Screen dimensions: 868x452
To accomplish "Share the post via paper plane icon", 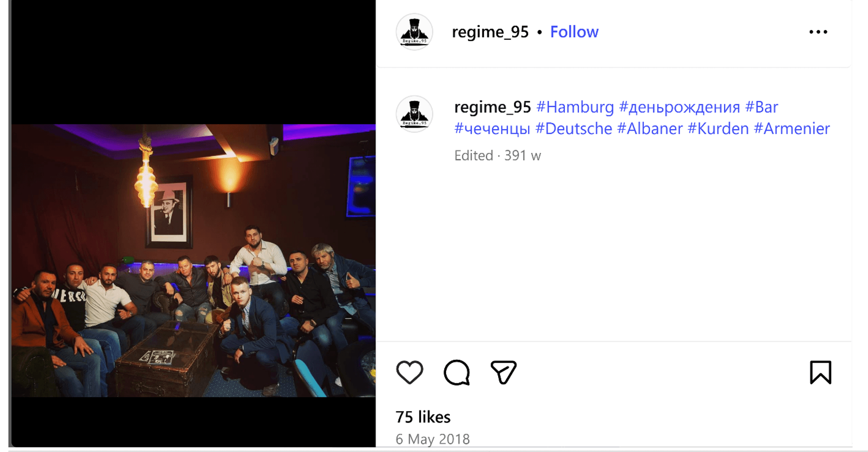I will [503, 373].
